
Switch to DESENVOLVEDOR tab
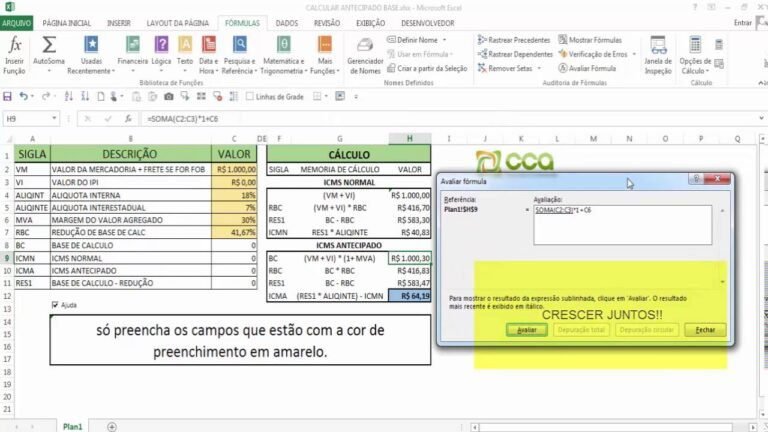coord(428,23)
